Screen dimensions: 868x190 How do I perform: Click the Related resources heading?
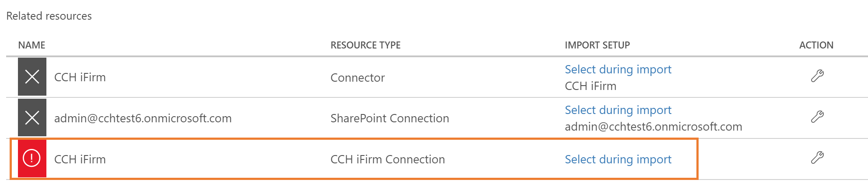[49, 16]
